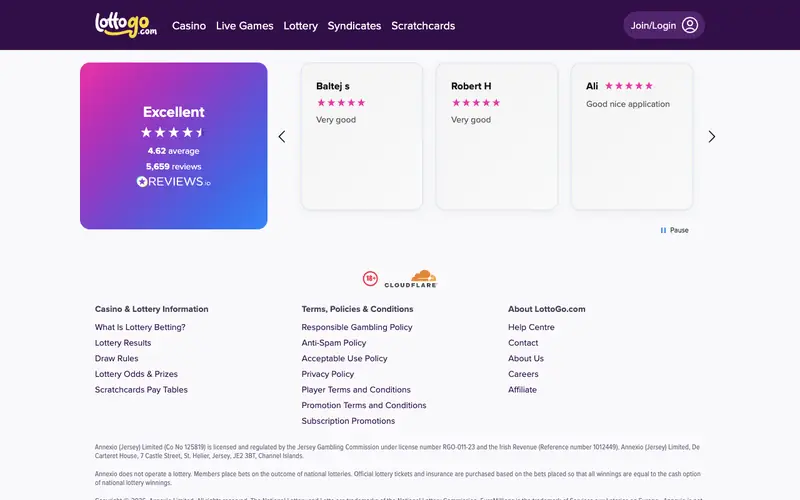Open the Careers link
The image size is (800, 500).
coord(523,374)
